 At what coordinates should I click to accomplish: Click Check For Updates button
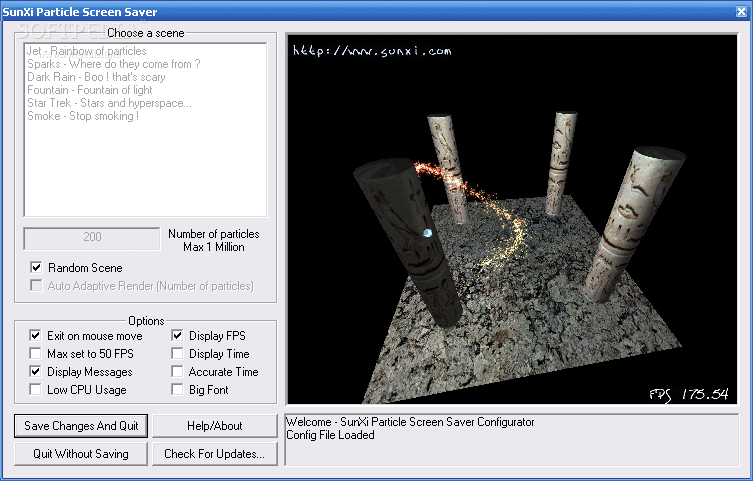pos(215,454)
